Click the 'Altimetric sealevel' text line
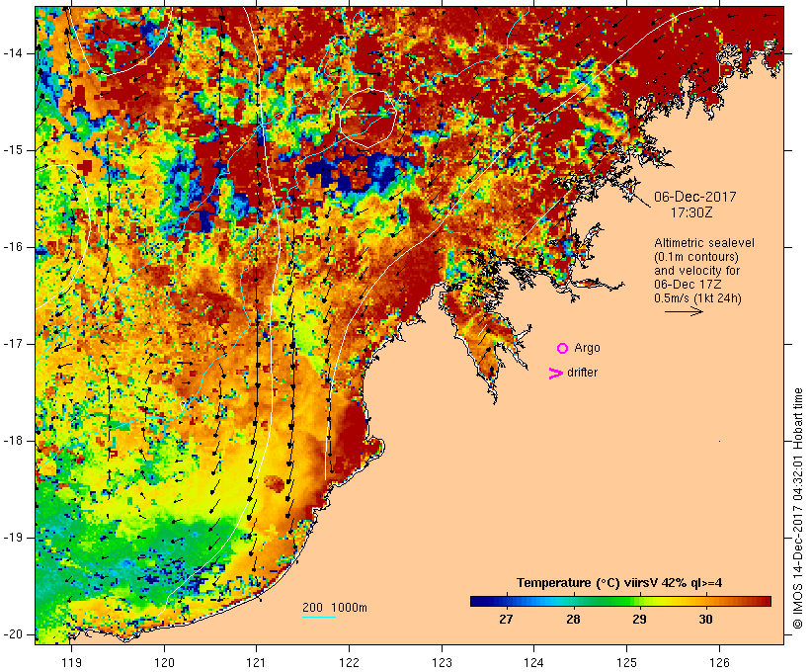 tap(704, 243)
